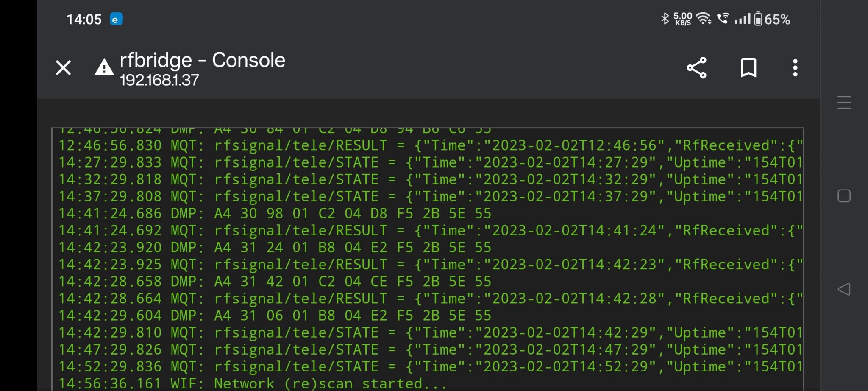This screenshot has width=868, height=391.
Task: Tap the Wi-Fi calling status icon
Action: [x=723, y=19]
